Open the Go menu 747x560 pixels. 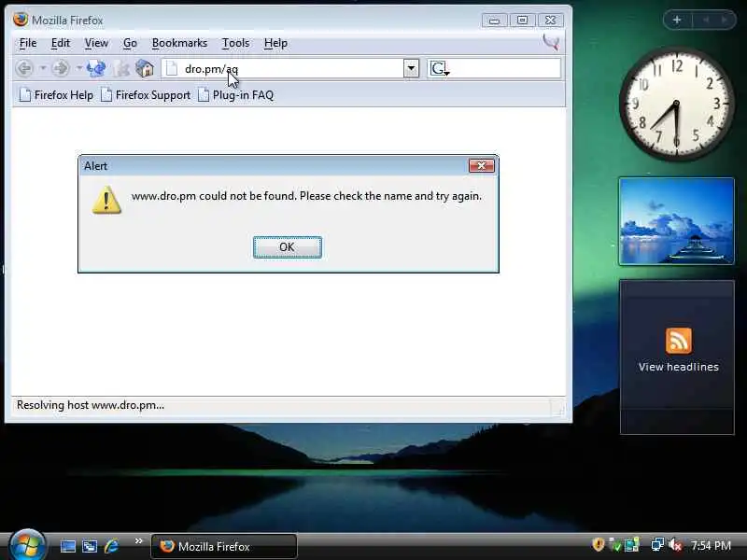(x=130, y=43)
